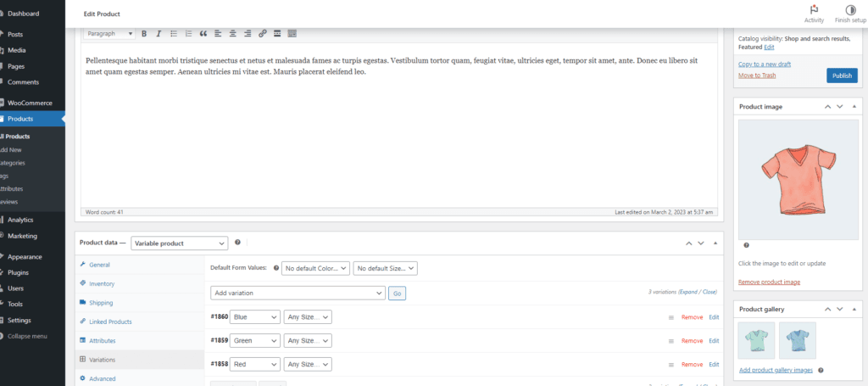868x386 pixels.
Task: Open Any Size dropdown for variation #1859
Action: (x=308, y=340)
